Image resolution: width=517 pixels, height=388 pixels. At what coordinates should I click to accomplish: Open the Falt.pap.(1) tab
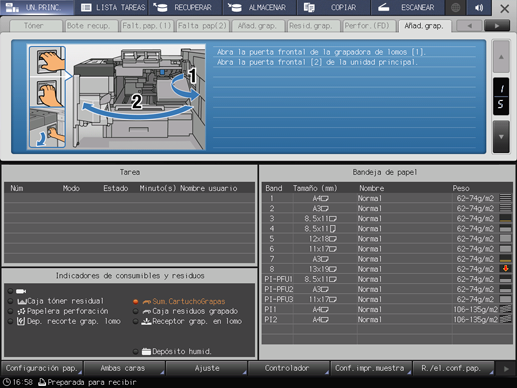coord(147,26)
